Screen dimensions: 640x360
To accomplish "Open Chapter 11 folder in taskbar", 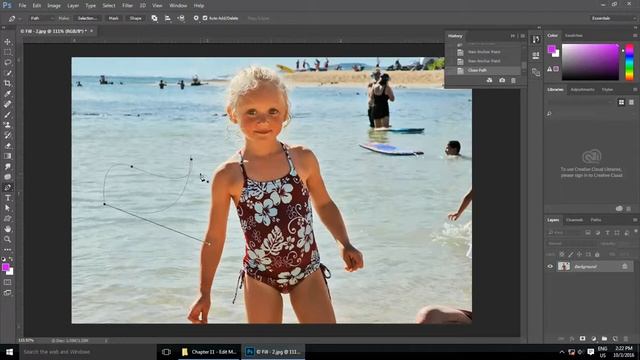I will click(209, 352).
